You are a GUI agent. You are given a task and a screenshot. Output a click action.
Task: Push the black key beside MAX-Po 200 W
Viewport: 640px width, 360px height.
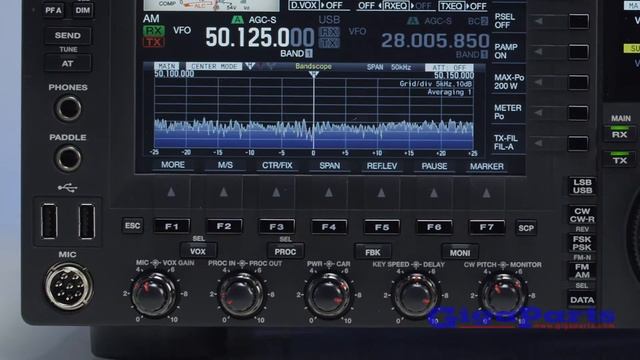[578, 82]
